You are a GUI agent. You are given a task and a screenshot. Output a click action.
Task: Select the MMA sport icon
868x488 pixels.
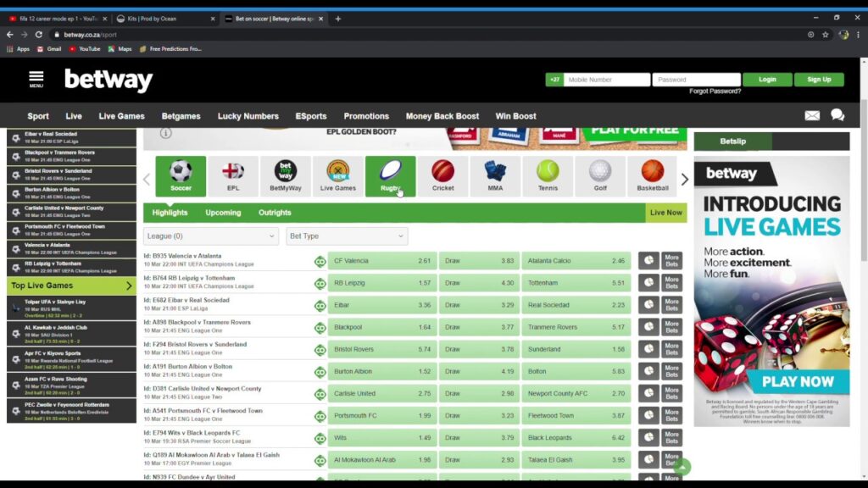pos(495,176)
